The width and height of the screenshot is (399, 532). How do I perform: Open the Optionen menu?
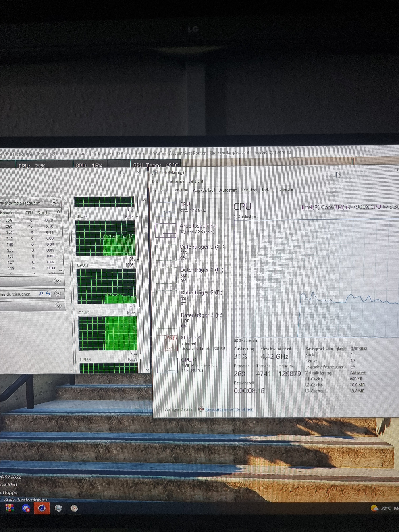click(175, 181)
